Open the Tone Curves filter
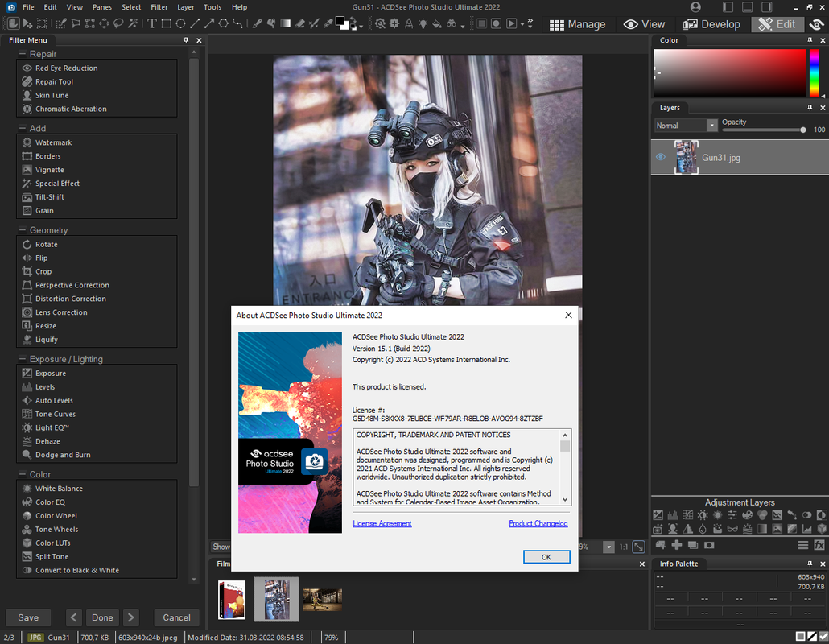The image size is (829, 644). point(55,414)
